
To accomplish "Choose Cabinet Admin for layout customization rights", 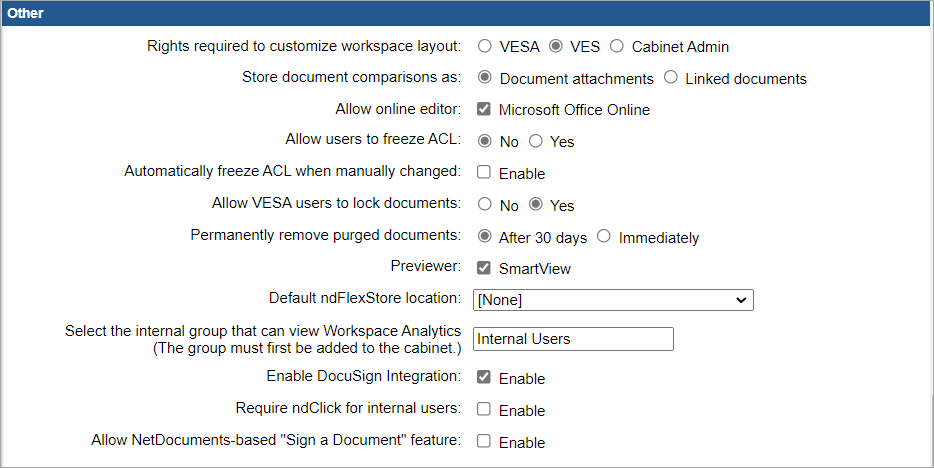I will [x=617, y=46].
